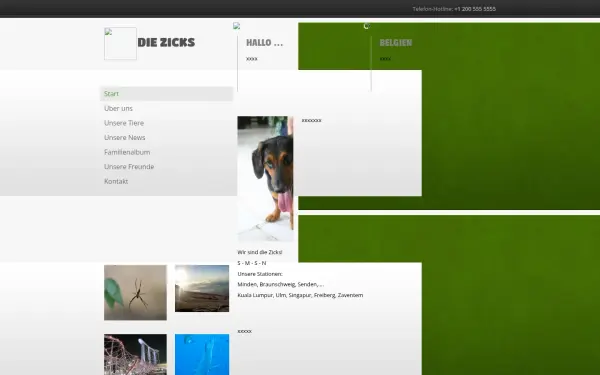
Task: Click the BELGIEN heading
Action: pos(396,42)
